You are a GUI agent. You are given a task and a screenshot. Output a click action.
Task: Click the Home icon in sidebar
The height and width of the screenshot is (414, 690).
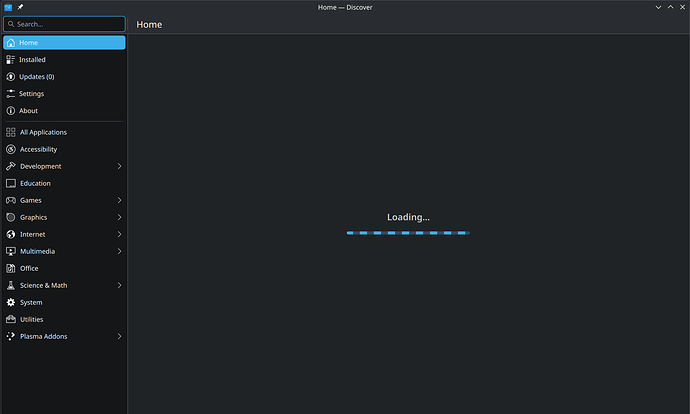11,43
